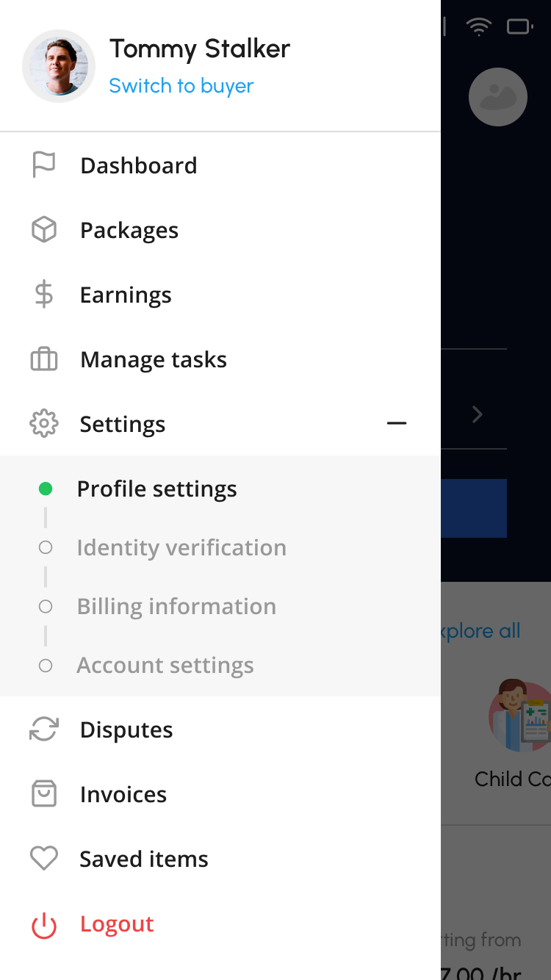Image resolution: width=551 pixels, height=980 pixels.
Task: Click the Settings gear icon
Action: coord(44,424)
